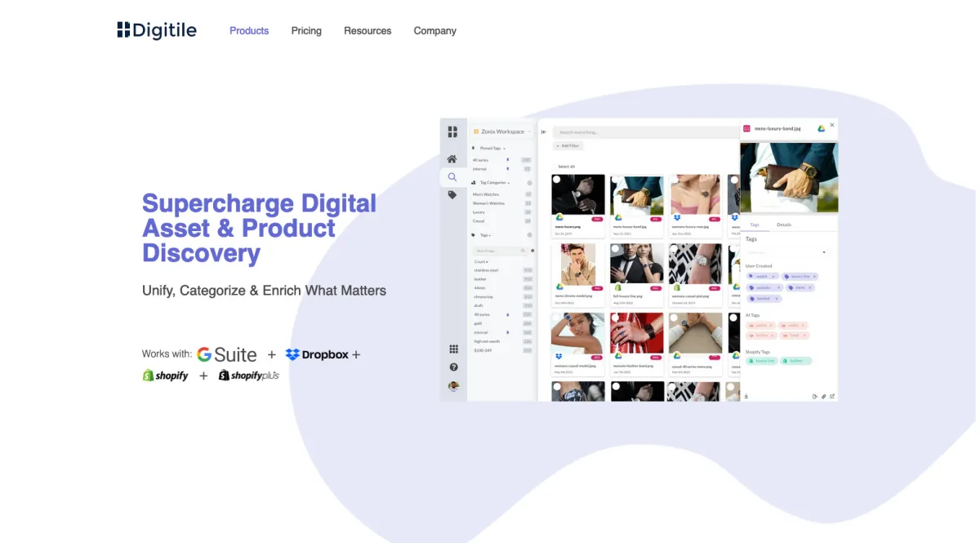Switch to the Details tab
The image size is (980, 543).
(x=784, y=225)
